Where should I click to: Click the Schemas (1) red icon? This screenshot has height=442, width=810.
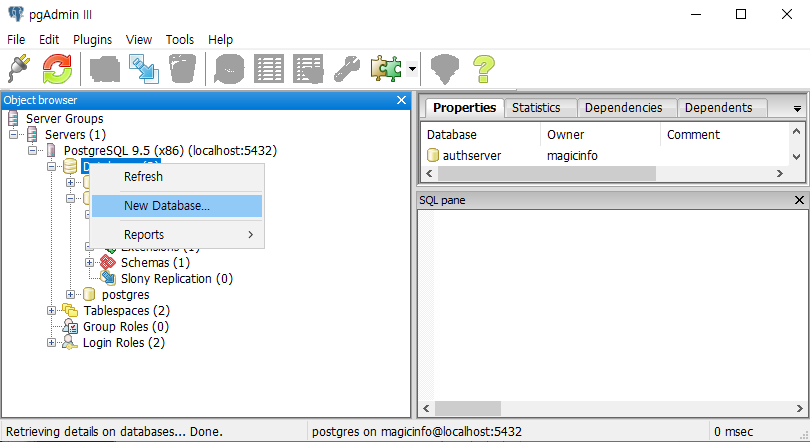coord(107,262)
